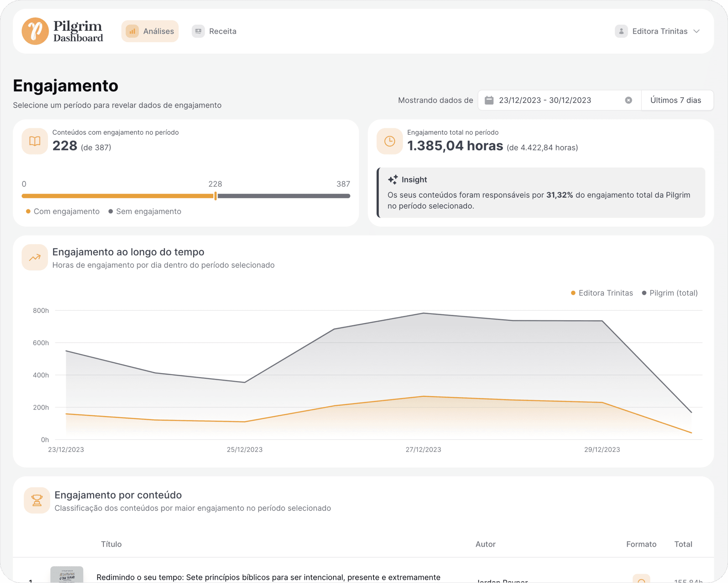
Task: Click the calendar icon in the date selector
Action: [x=489, y=100]
